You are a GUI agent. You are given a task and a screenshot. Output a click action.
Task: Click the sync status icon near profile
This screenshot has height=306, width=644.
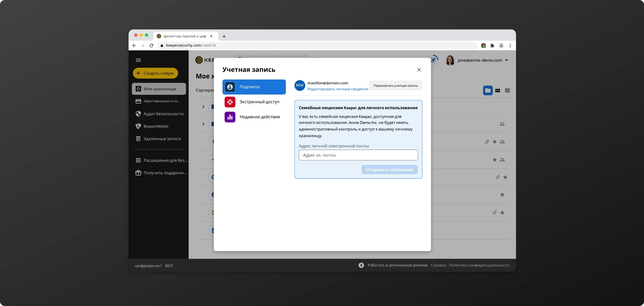(434, 60)
